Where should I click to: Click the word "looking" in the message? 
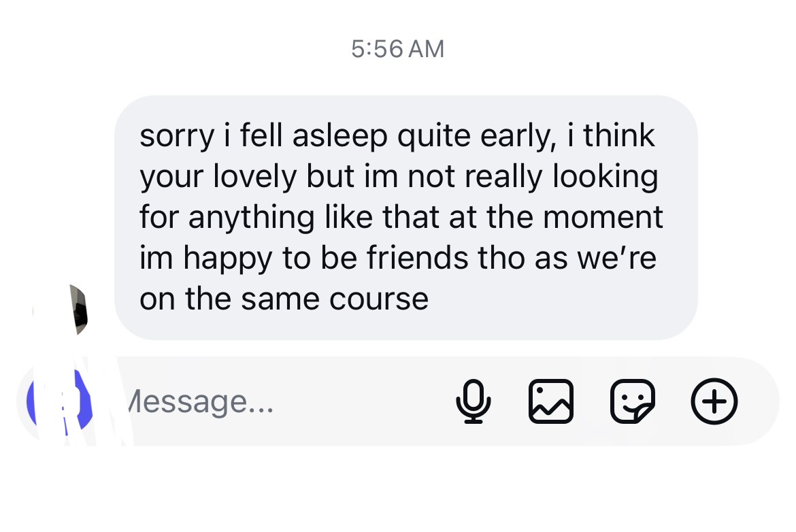(x=605, y=177)
